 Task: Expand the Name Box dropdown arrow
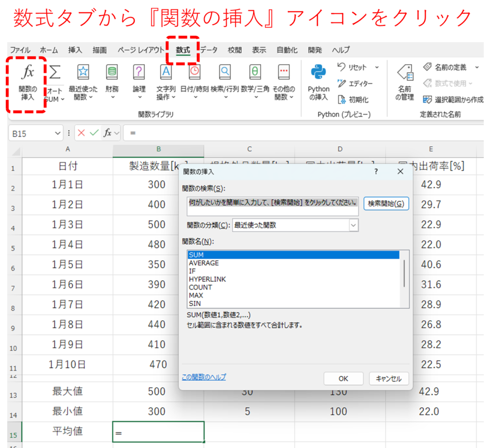tap(58, 133)
